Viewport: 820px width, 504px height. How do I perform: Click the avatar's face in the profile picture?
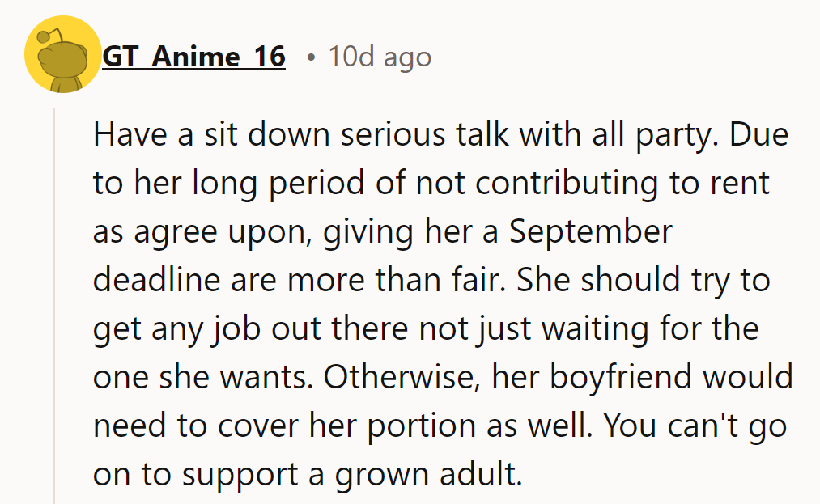point(62,58)
